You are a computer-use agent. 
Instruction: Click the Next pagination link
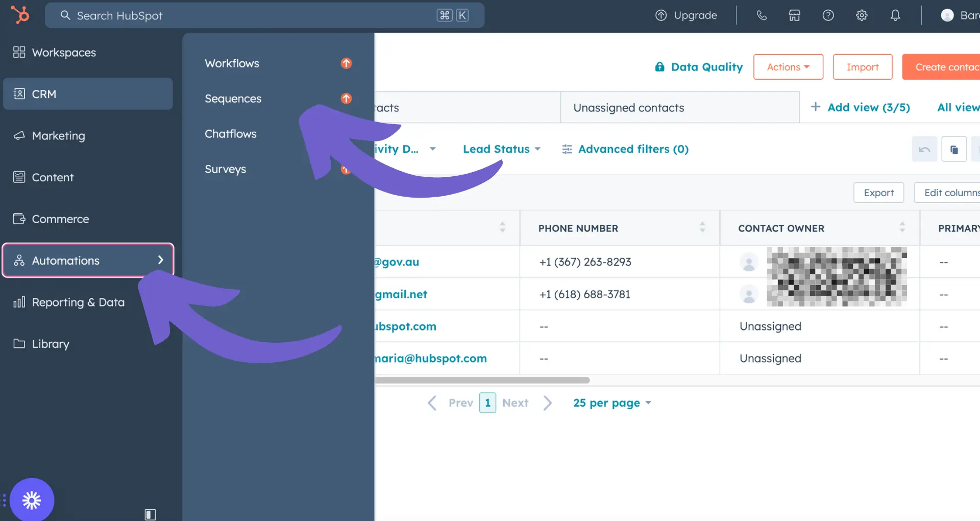[x=515, y=403]
